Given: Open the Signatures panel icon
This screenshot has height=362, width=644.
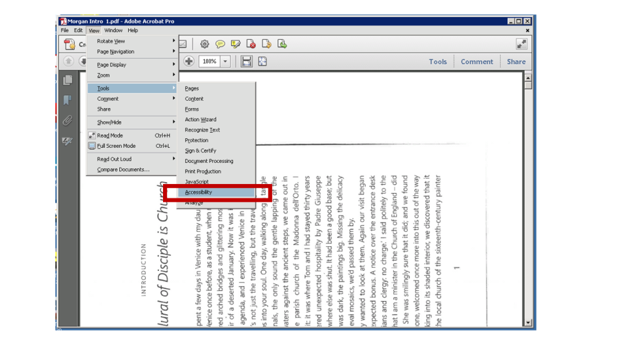Looking at the screenshot, I should pos(68,141).
